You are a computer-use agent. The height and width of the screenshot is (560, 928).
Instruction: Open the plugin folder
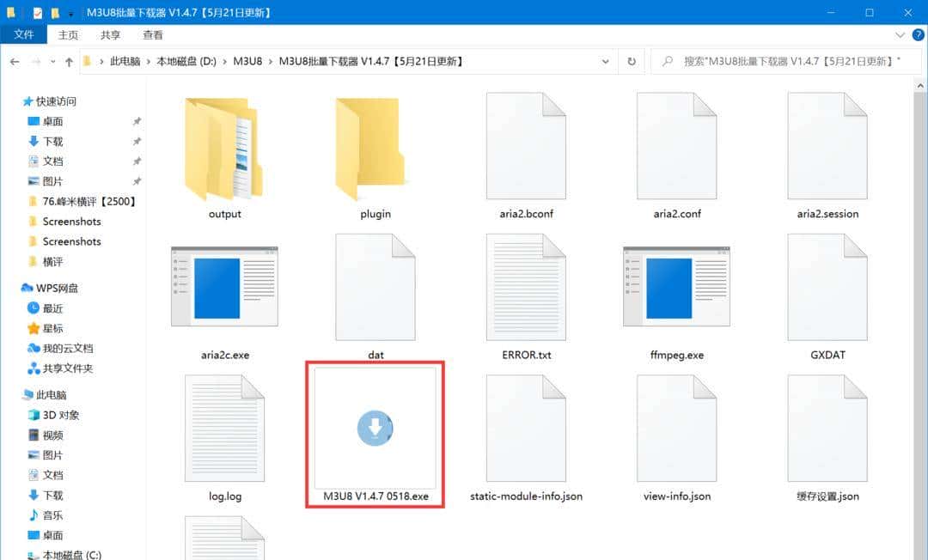pos(370,149)
